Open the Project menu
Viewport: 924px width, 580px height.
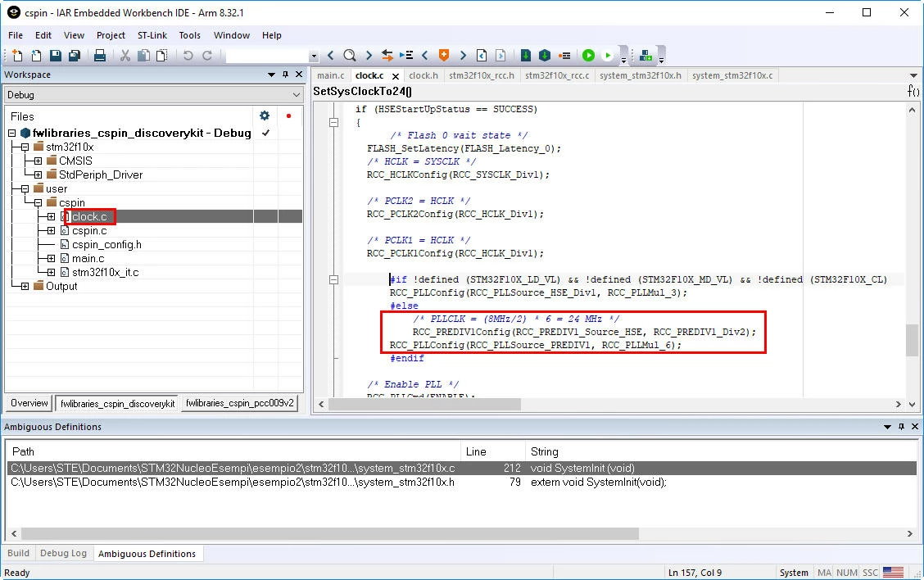click(x=111, y=35)
